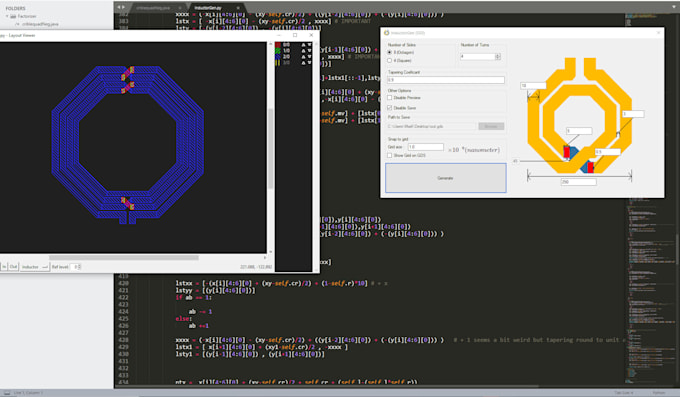Click the InductorGen dialog title bar icon
This screenshot has height=397, width=680.
(x=386, y=33)
